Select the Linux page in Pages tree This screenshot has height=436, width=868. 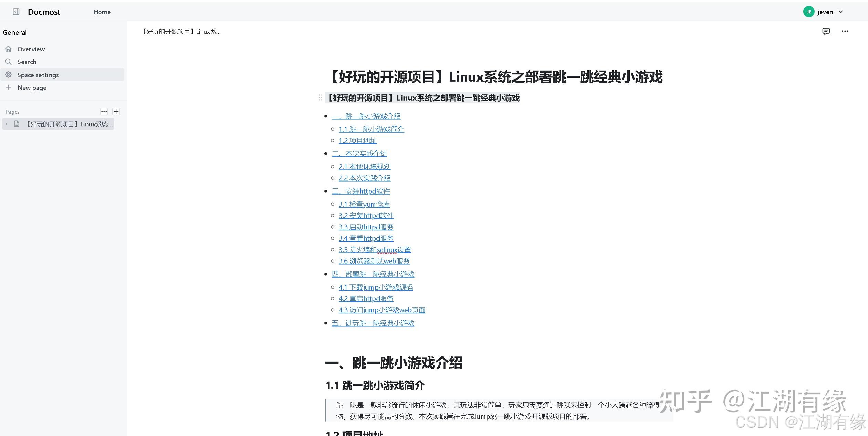coord(69,124)
